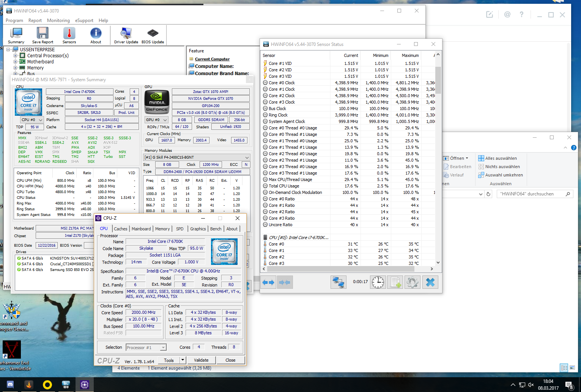The width and height of the screenshot is (581, 392).
Task: Click the Save Report icon
Action: pyautogui.click(x=43, y=36)
